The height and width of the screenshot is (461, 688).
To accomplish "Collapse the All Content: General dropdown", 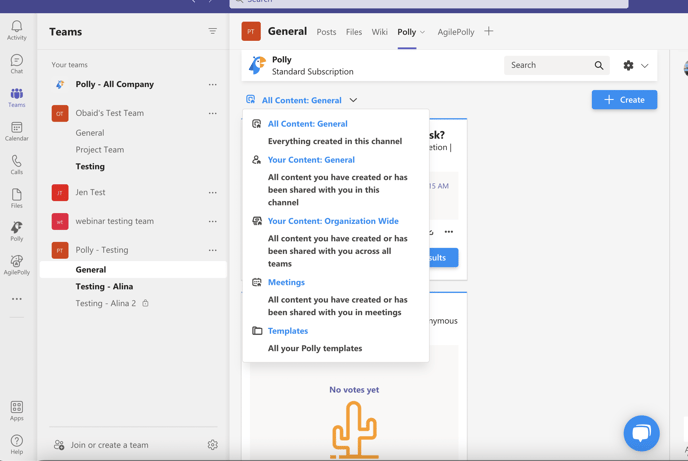I will pos(353,100).
